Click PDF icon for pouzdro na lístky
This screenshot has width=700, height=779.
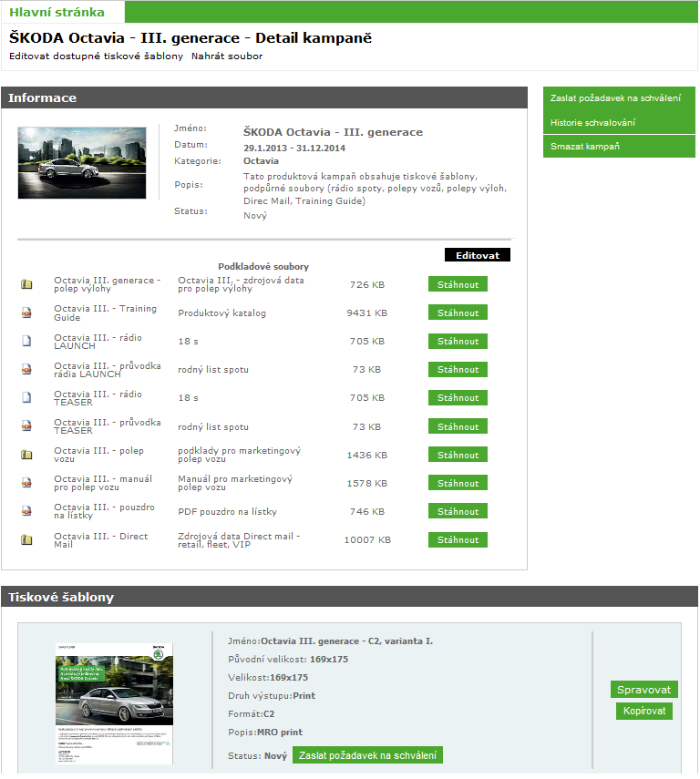tap(26, 511)
